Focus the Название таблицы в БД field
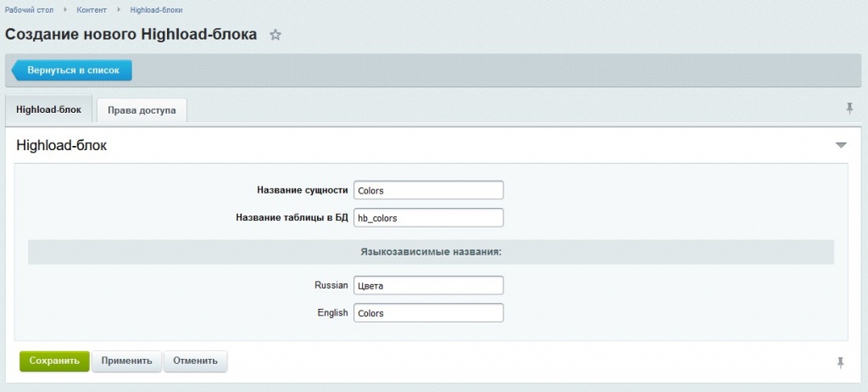The width and height of the screenshot is (868, 392). pos(428,218)
